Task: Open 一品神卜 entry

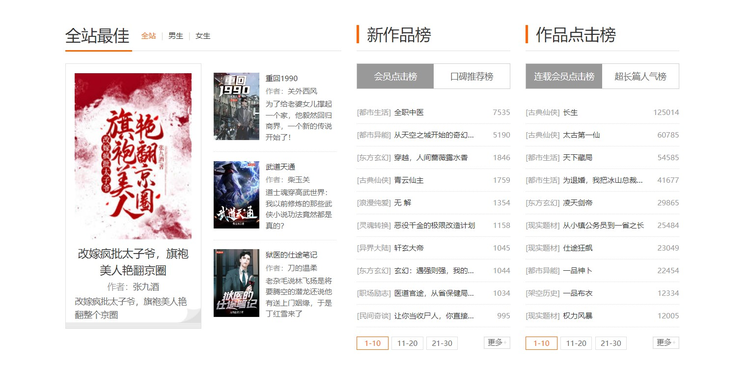Action: tap(578, 271)
